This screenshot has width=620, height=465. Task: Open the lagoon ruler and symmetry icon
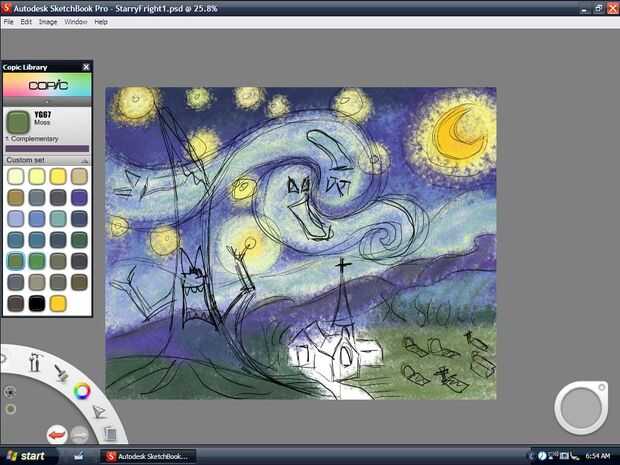tap(99, 412)
